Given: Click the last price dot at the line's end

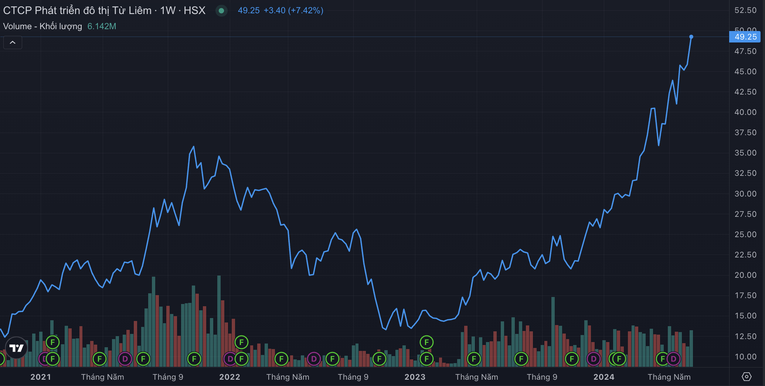Looking at the screenshot, I should coord(691,37).
